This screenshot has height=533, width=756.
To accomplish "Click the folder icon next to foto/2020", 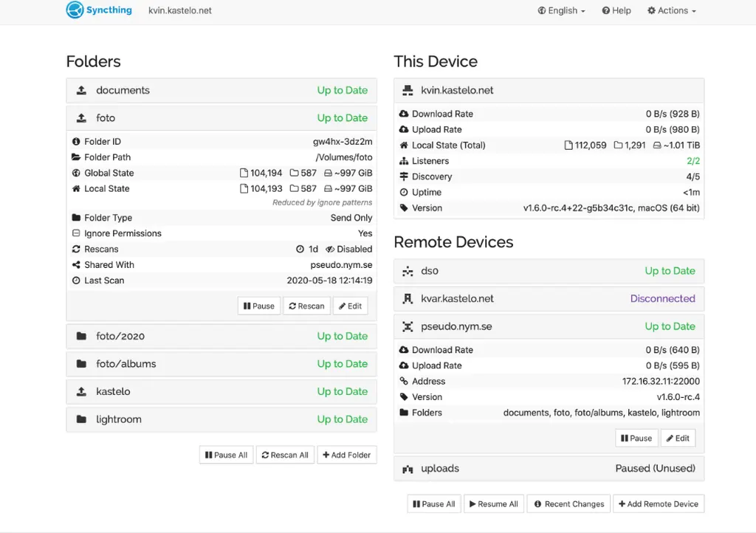I will [81, 336].
